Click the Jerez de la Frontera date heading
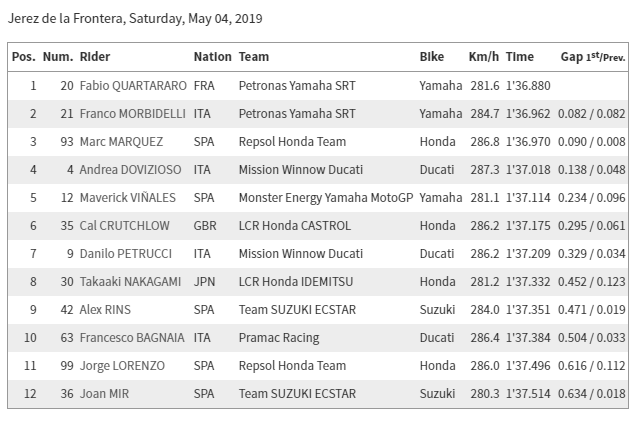 (135, 19)
